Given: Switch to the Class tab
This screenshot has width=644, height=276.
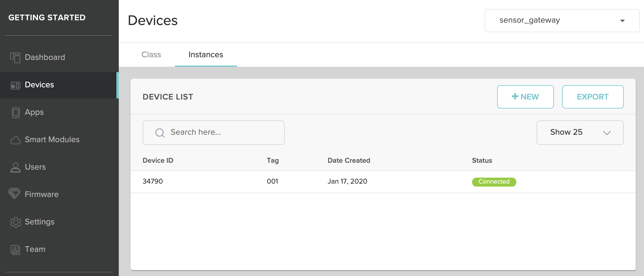Looking at the screenshot, I should [x=151, y=55].
